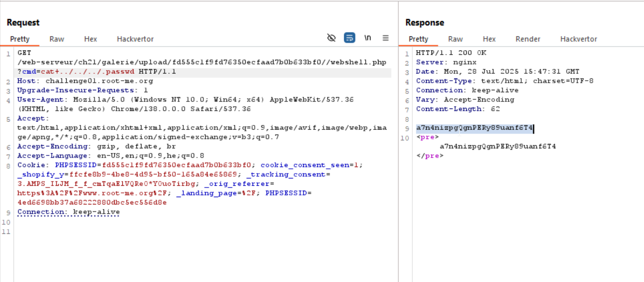The image size is (644, 282).
Task: Open the response Hackvertor tab
Action: [578, 39]
